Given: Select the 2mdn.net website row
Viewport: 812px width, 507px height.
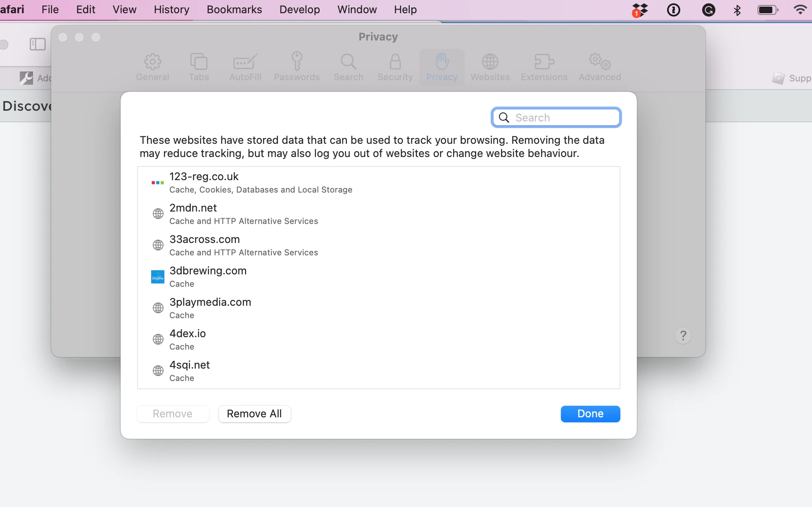Looking at the screenshot, I should click(244, 214).
